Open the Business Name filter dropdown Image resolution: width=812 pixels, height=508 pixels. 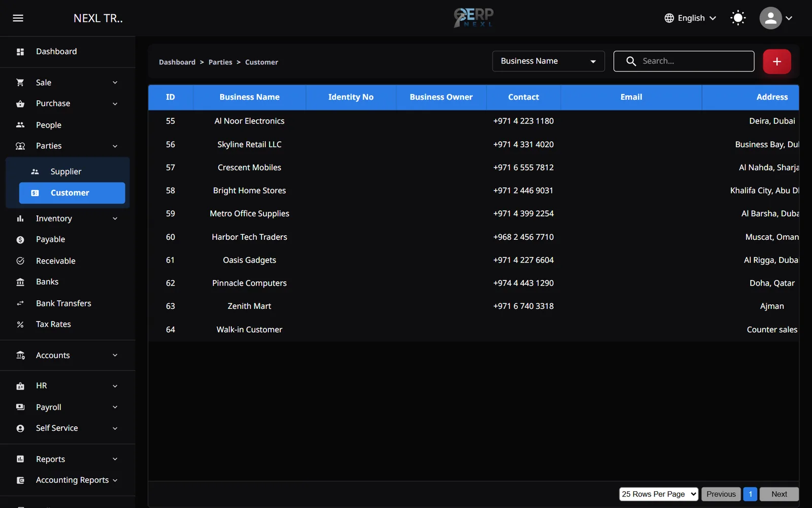tap(548, 61)
